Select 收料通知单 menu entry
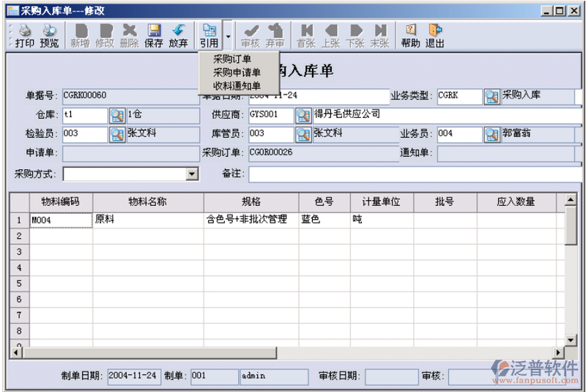 point(237,86)
